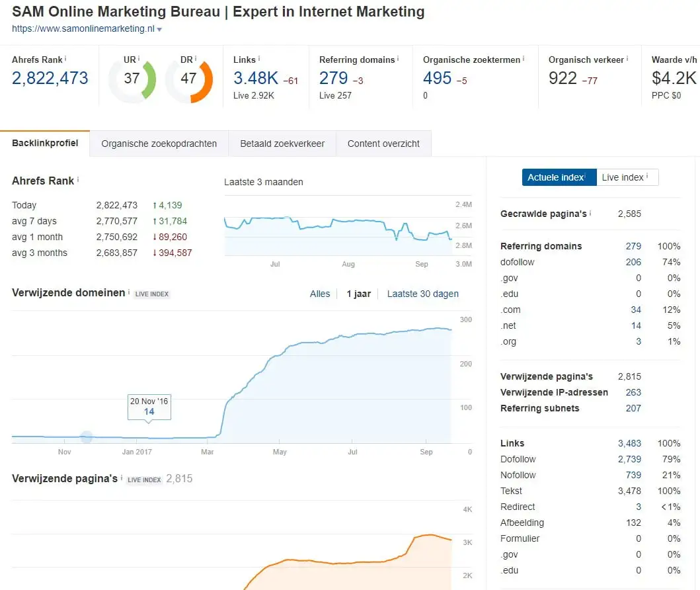Click the Live 2.92K text under Links
Image resolution: width=700 pixels, height=590 pixels.
click(254, 96)
